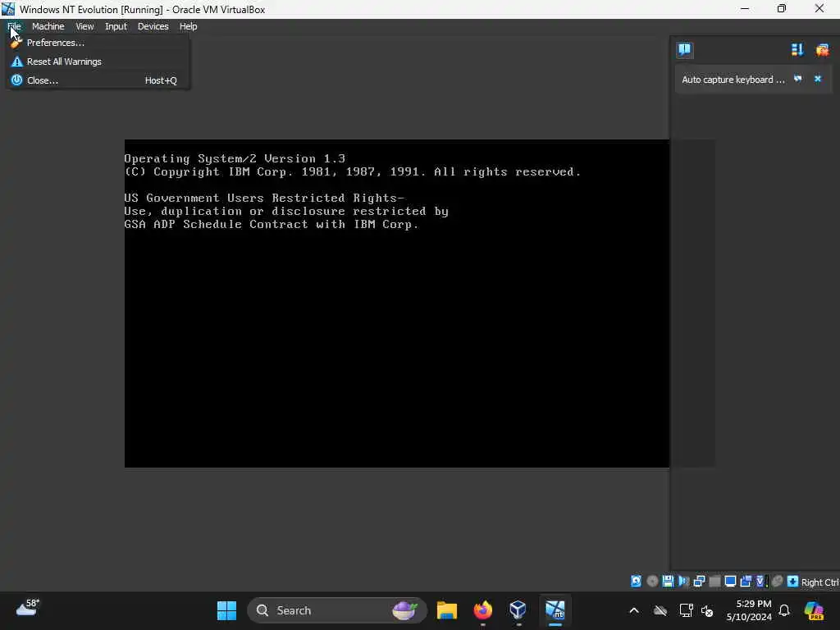Open the notification bell in the taskbar
The image size is (840, 630).
click(x=784, y=610)
